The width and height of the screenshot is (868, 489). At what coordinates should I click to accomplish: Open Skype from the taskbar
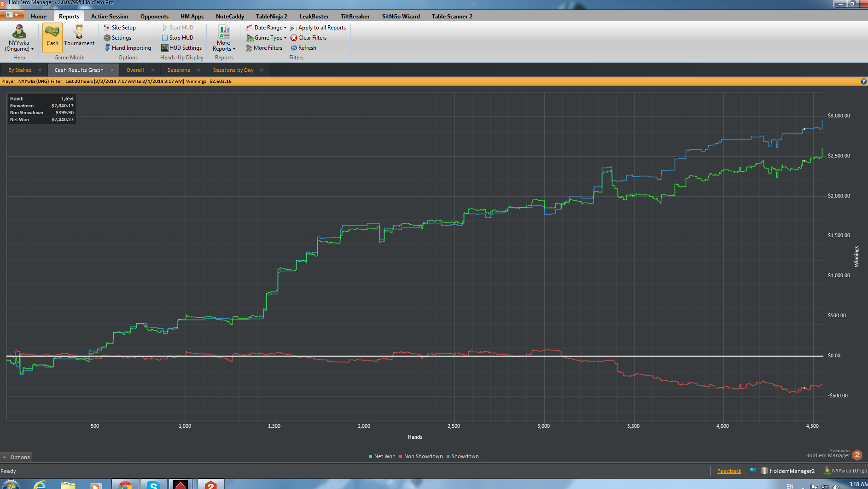pos(153,484)
